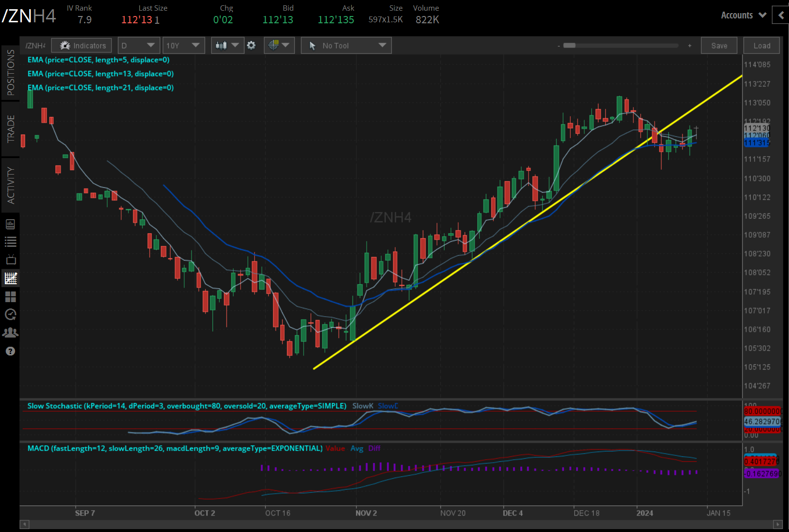
Task: Open the help question mark icon
Action: coord(10,351)
